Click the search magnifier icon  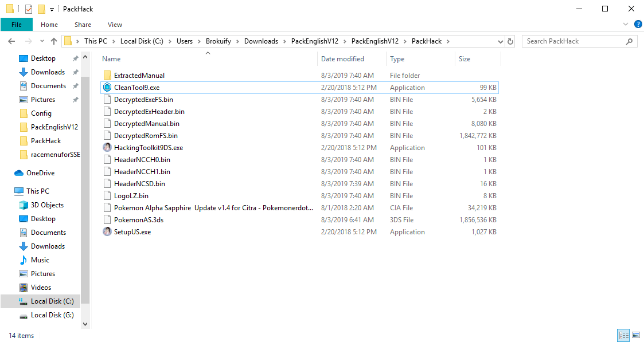click(x=629, y=41)
